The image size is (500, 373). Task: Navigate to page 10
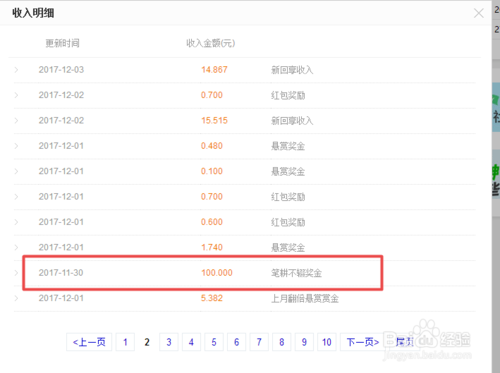[x=327, y=342]
